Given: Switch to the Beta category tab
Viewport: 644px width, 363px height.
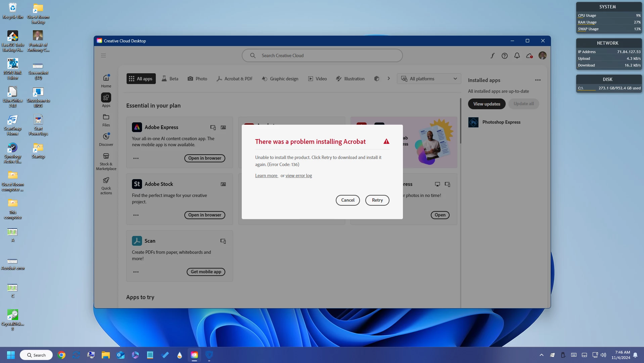Looking at the screenshot, I should click(x=170, y=79).
